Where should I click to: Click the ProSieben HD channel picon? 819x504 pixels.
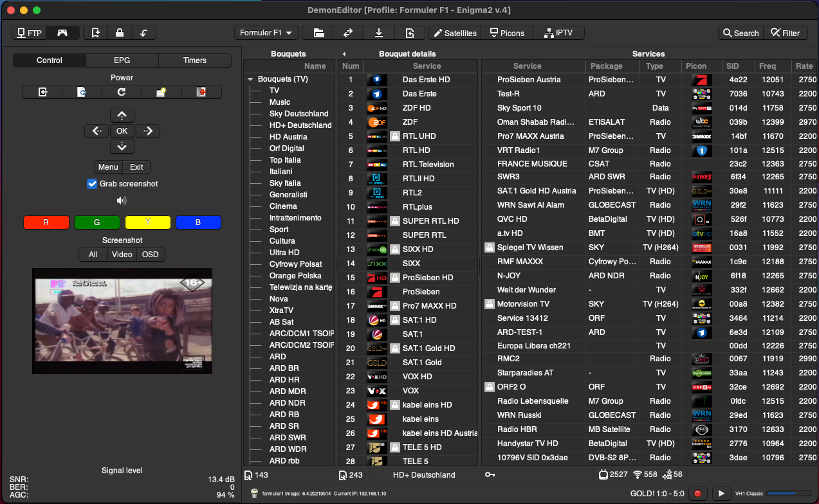coord(376,278)
